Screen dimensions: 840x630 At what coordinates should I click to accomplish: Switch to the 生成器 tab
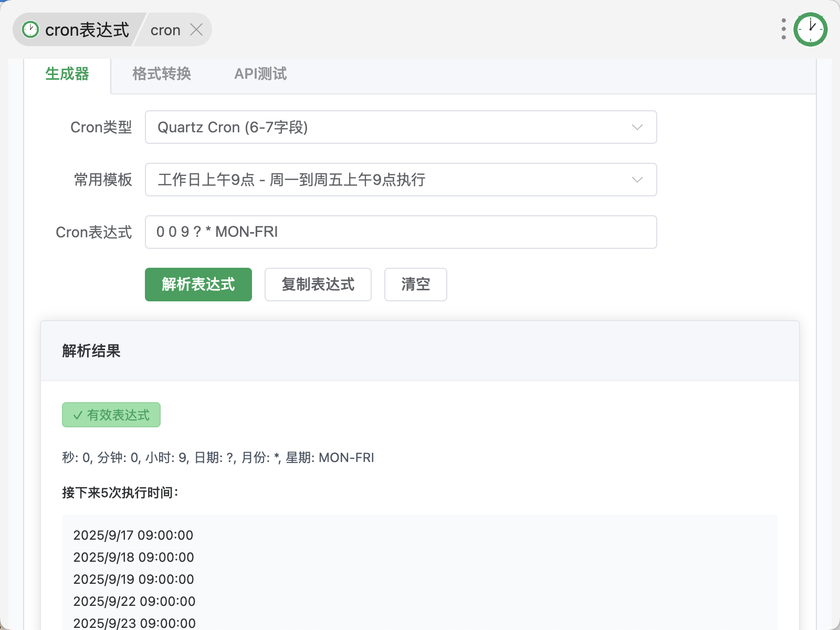point(67,74)
